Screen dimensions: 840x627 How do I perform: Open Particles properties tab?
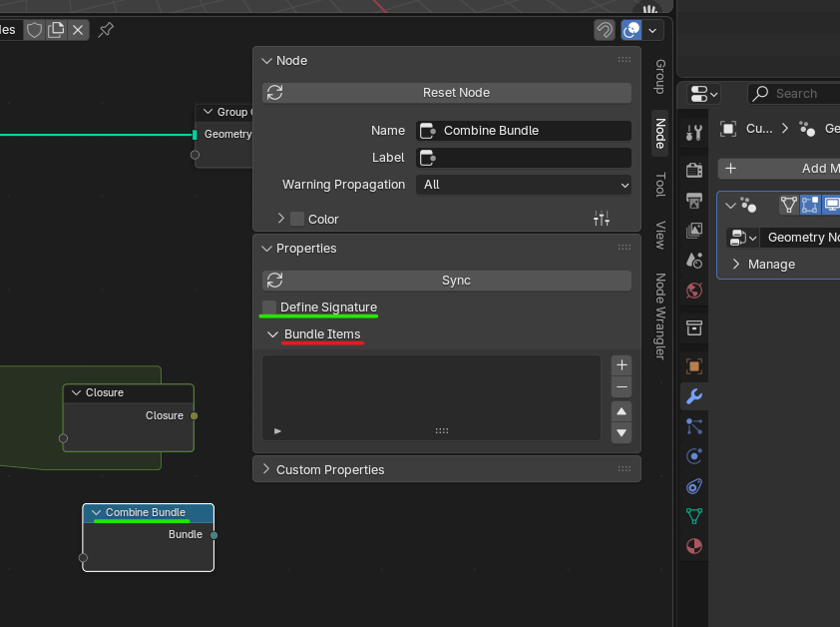point(694,426)
